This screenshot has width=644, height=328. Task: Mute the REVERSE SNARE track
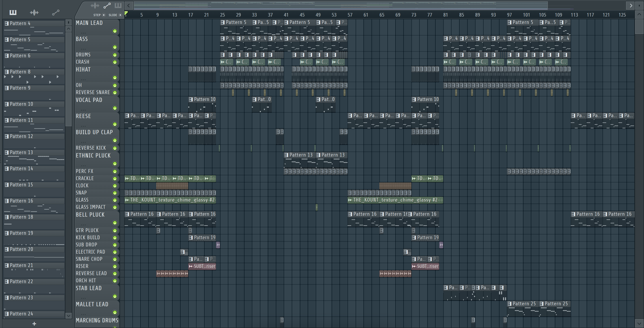115,93
